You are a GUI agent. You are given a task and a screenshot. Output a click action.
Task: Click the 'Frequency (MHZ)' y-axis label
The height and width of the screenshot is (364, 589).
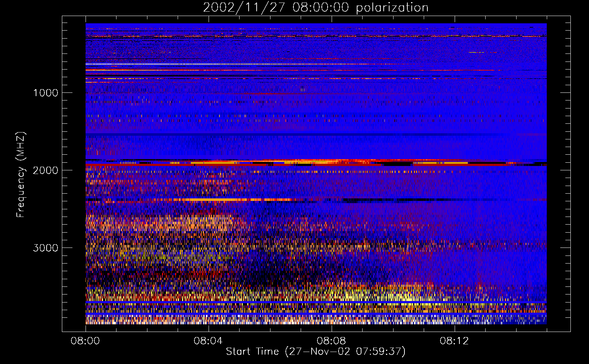click(20, 175)
